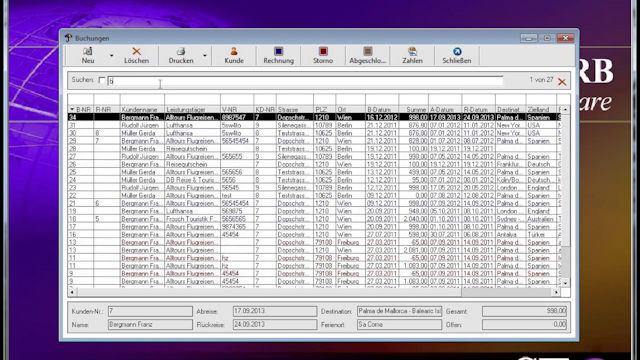Minimize the Buchungen window

pos(529,38)
